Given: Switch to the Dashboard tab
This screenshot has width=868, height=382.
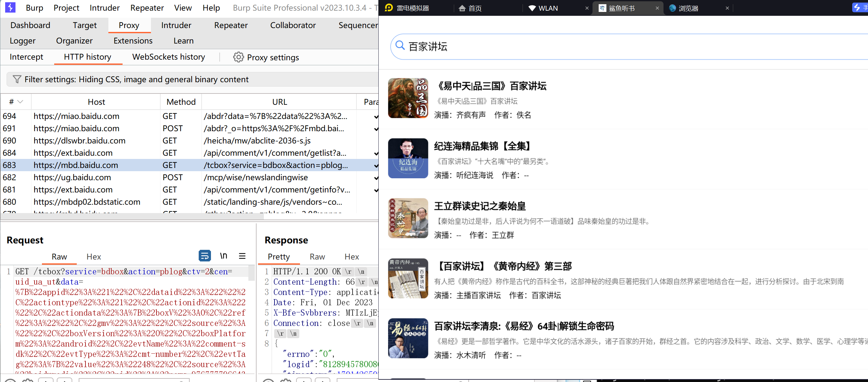Looking at the screenshot, I should point(30,25).
